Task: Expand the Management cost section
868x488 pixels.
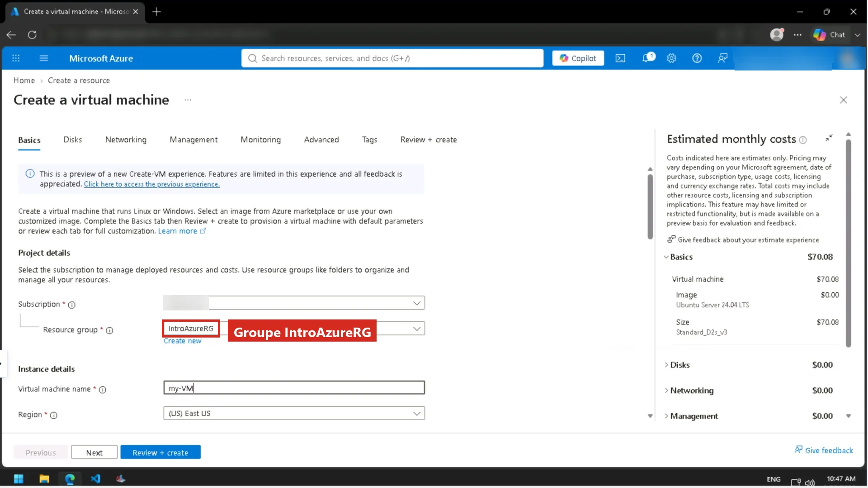Action: pos(666,416)
